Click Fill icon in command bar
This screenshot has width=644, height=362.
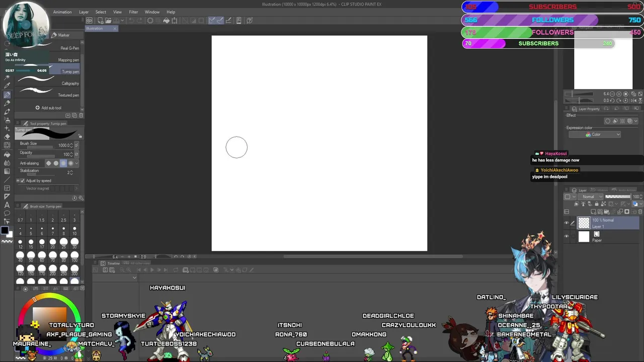tap(167, 21)
